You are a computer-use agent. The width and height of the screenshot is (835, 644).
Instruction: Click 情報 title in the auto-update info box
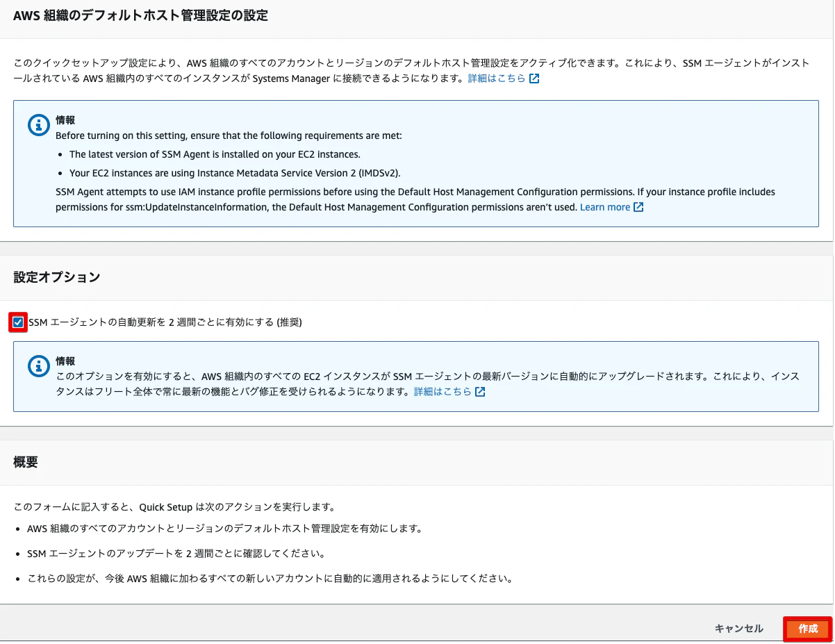pos(65,361)
